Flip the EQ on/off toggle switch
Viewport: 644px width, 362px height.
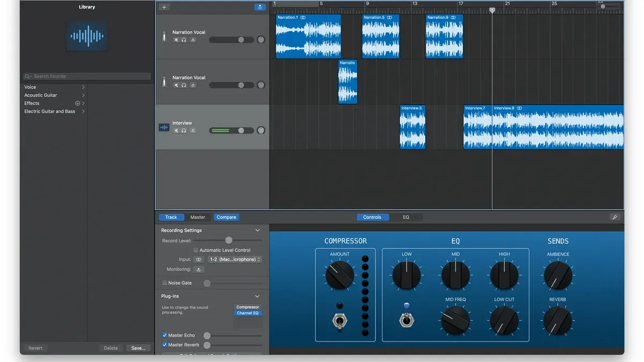[x=406, y=320]
